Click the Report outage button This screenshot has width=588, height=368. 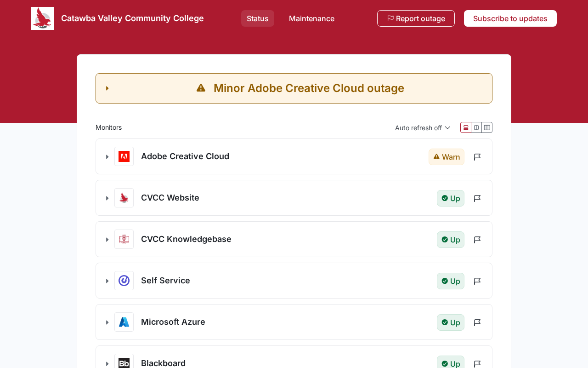coord(416,18)
